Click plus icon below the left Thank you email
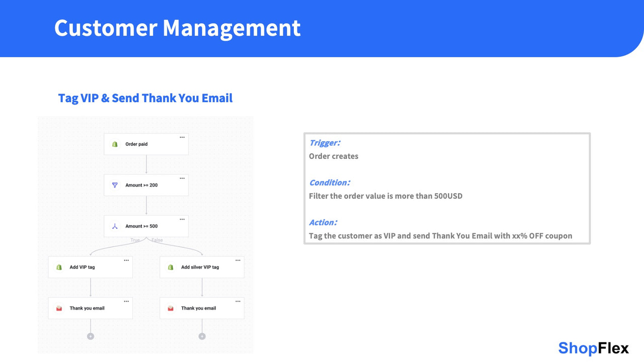The width and height of the screenshot is (644, 362). point(91,336)
